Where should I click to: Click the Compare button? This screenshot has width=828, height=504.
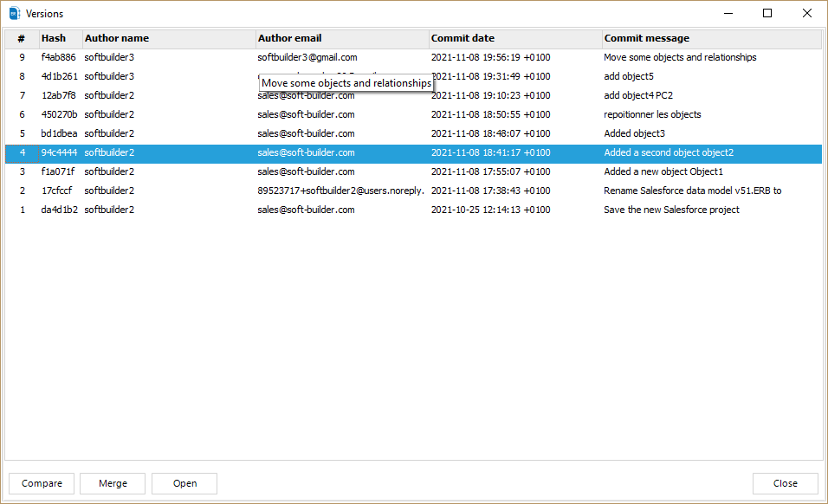pyautogui.click(x=42, y=483)
